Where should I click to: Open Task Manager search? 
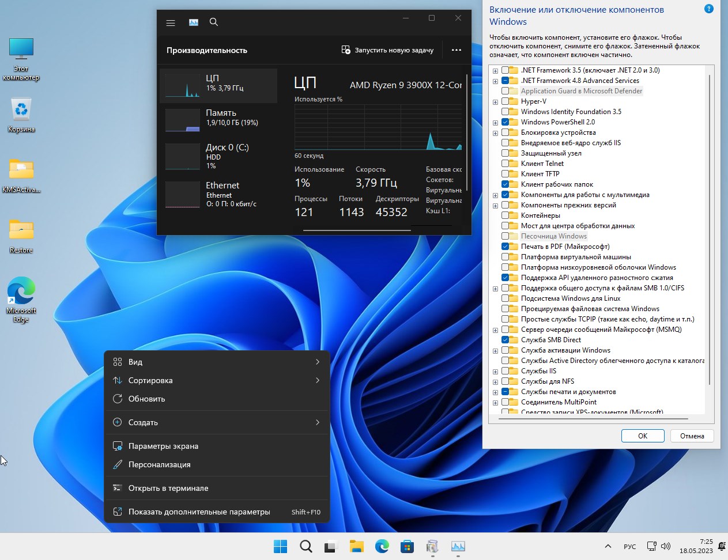[213, 22]
